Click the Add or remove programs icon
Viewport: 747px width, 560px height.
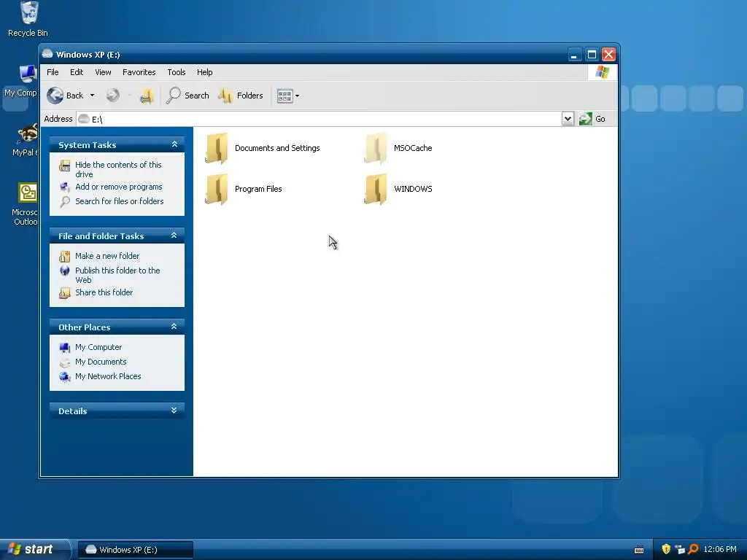pyautogui.click(x=65, y=187)
